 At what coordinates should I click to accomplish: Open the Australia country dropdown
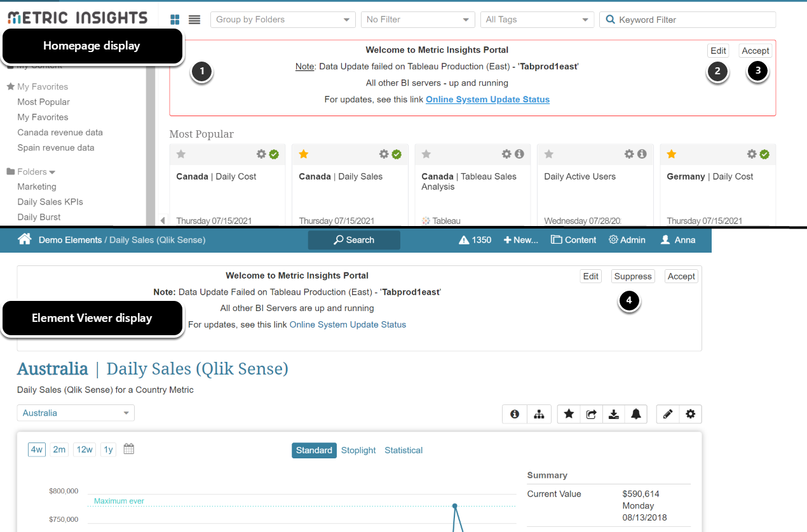76,413
